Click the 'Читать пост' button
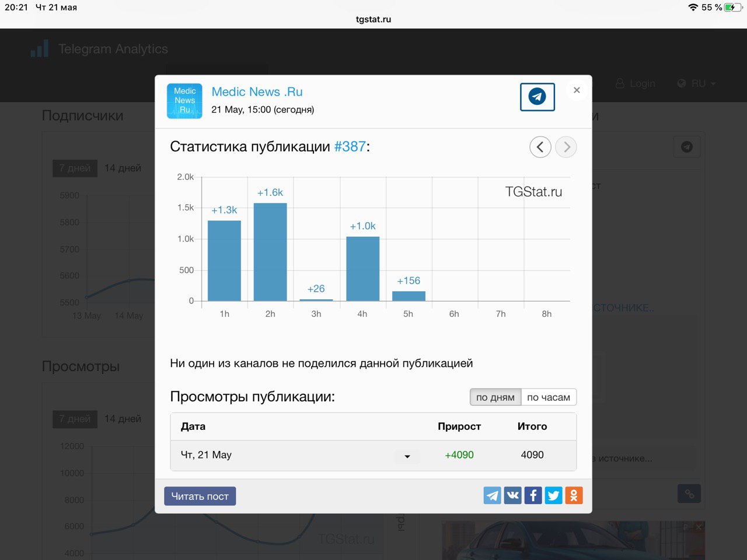The height and width of the screenshot is (560, 747). [x=200, y=496]
